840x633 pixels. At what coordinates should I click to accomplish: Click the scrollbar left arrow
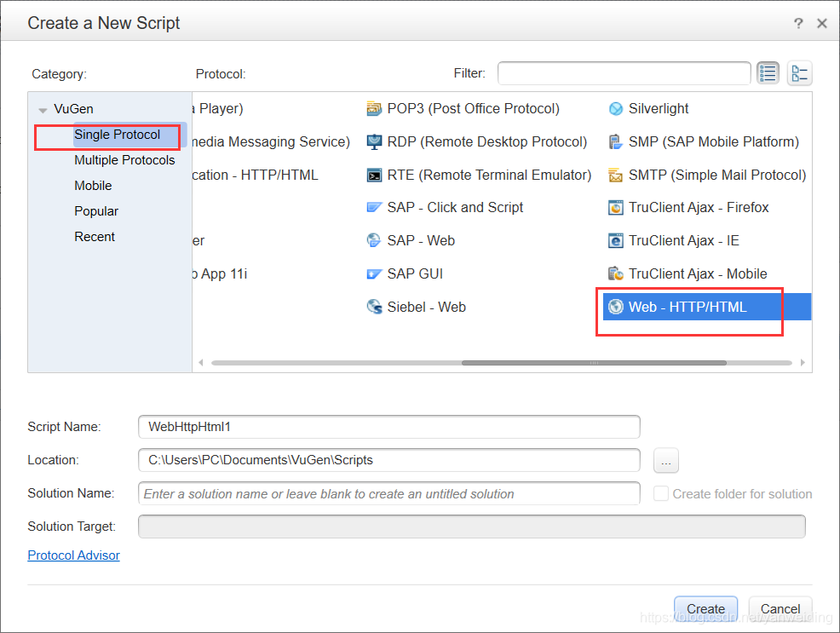pos(201,363)
